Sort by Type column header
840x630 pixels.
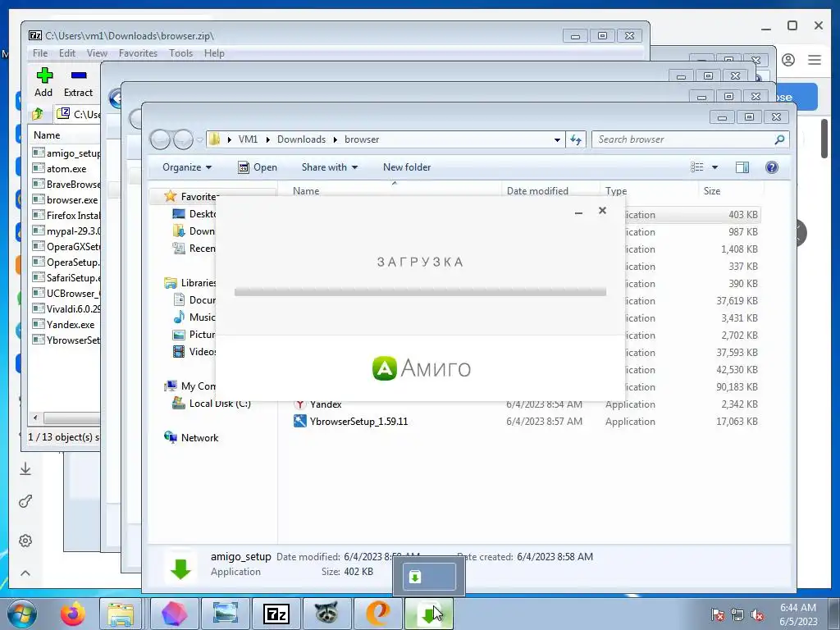[616, 190]
